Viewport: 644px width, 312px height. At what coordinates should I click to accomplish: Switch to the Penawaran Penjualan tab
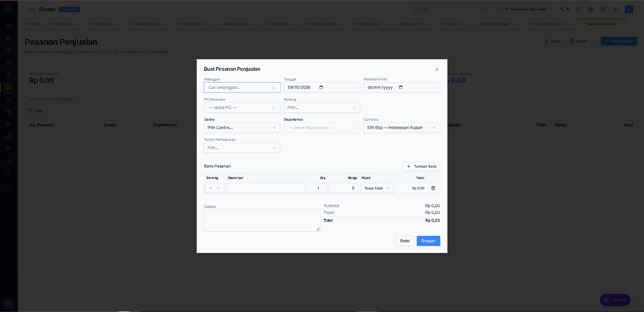pos(548,24)
